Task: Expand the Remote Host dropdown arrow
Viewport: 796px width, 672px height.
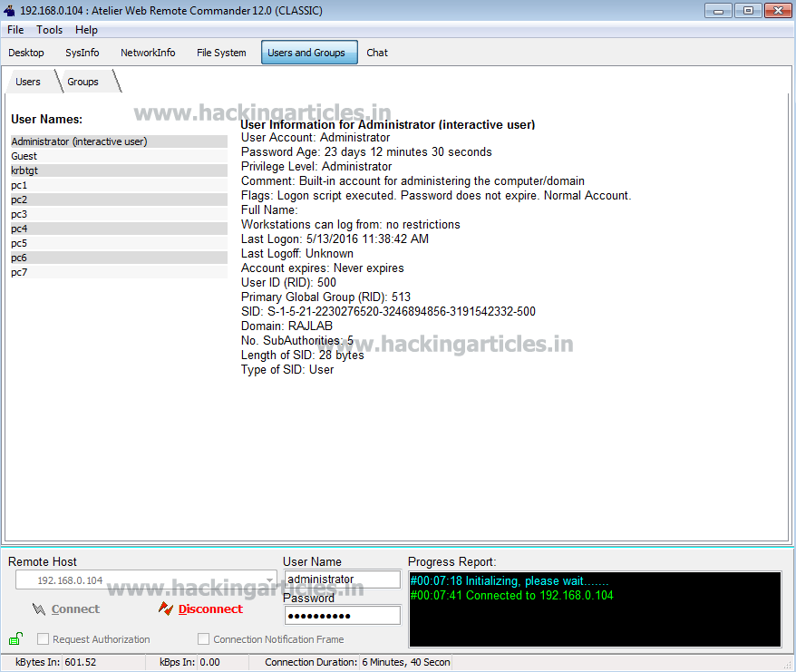Action: click(270, 580)
